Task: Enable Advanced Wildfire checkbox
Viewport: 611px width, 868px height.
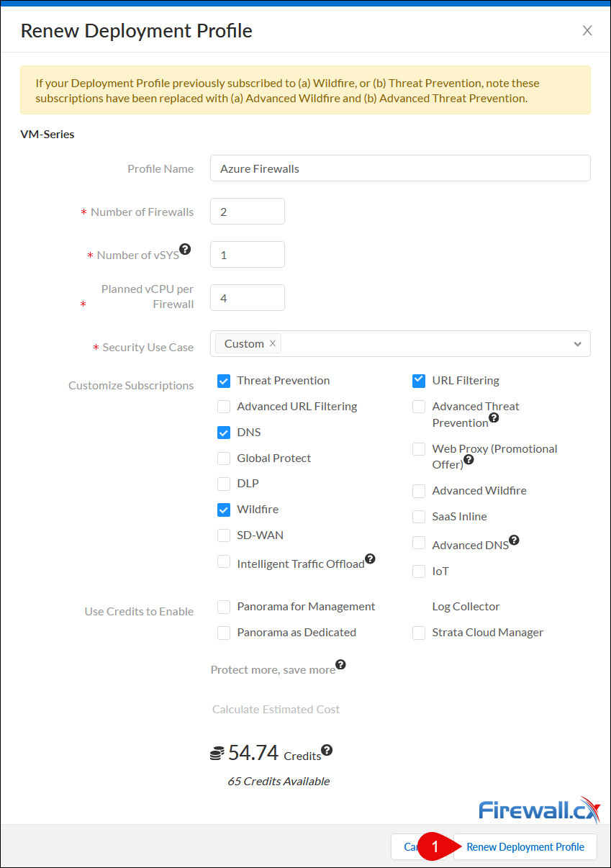Action: (x=419, y=491)
